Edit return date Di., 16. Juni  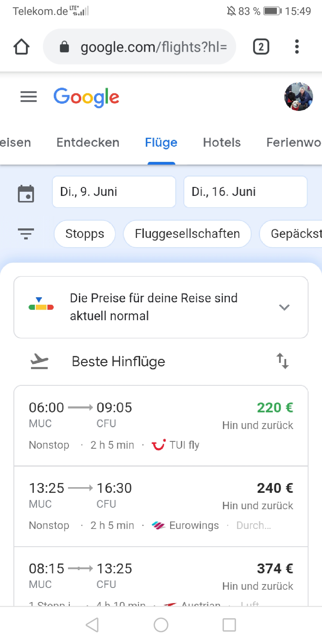(x=245, y=192)
